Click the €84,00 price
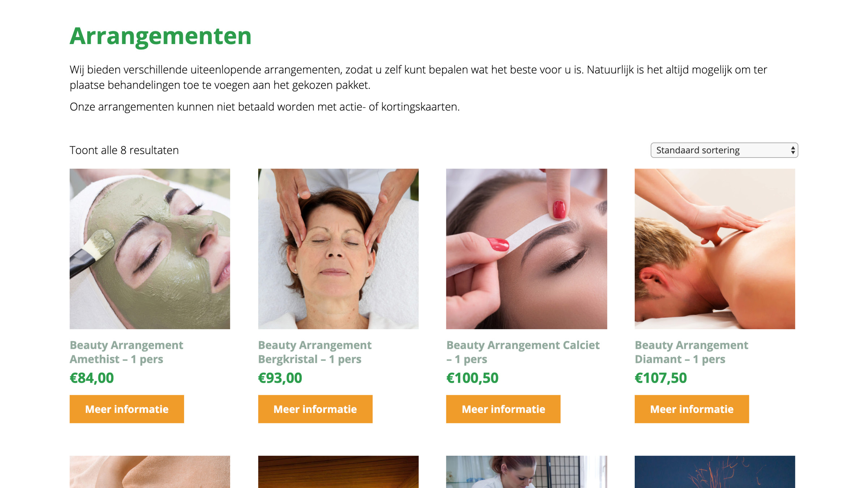This screenshot has height=488, width=868. (92, 378)
